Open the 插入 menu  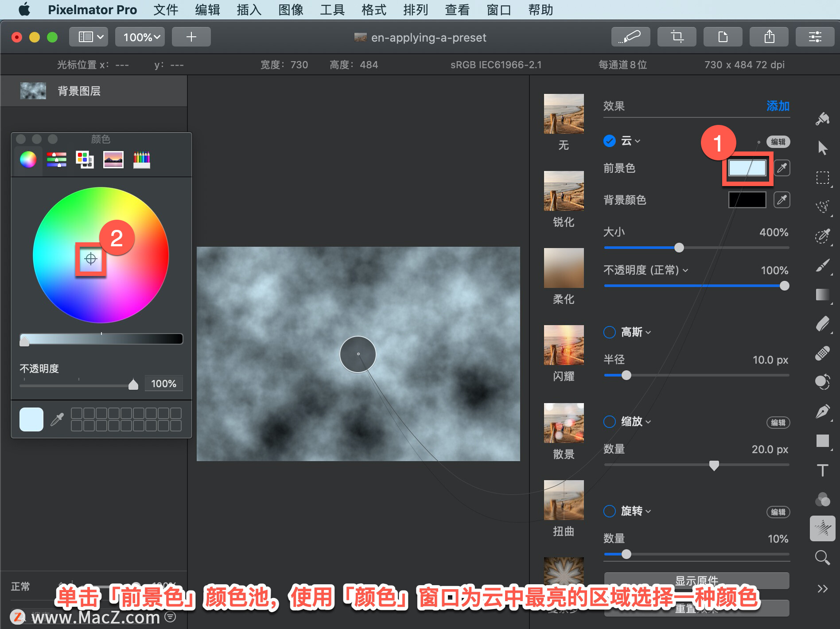(x=249, y=10)
